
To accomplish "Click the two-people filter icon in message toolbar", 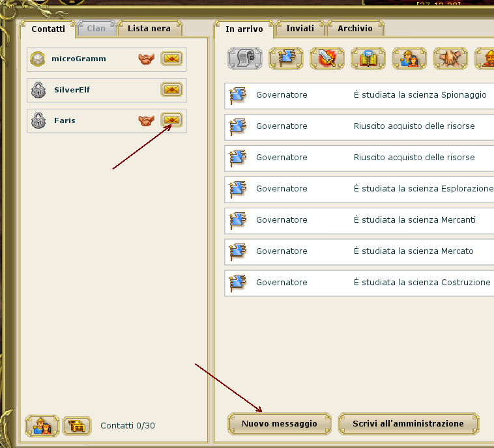I will pyautogui.click(x=409, y=59).
